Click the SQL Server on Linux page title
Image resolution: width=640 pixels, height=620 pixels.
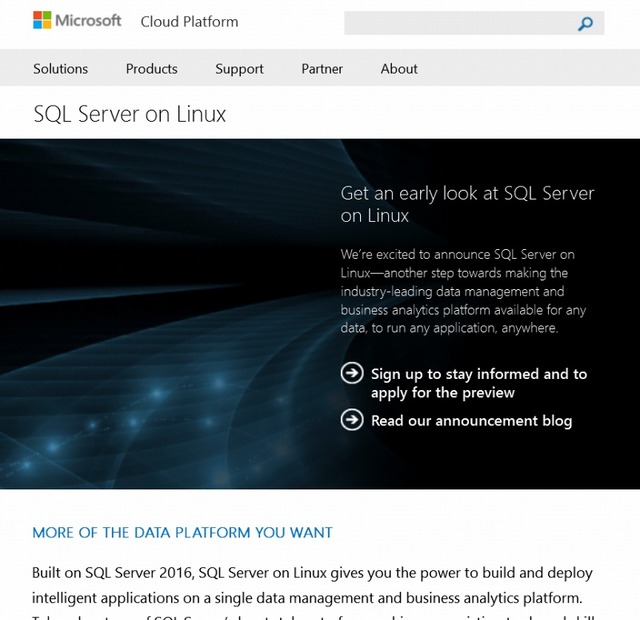point(129,113)
